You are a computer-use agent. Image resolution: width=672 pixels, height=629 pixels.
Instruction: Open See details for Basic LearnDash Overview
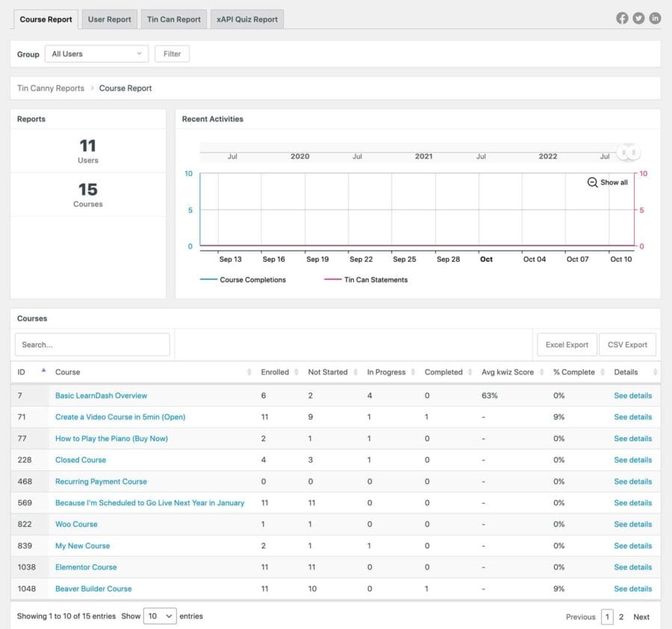click(632, 395)
